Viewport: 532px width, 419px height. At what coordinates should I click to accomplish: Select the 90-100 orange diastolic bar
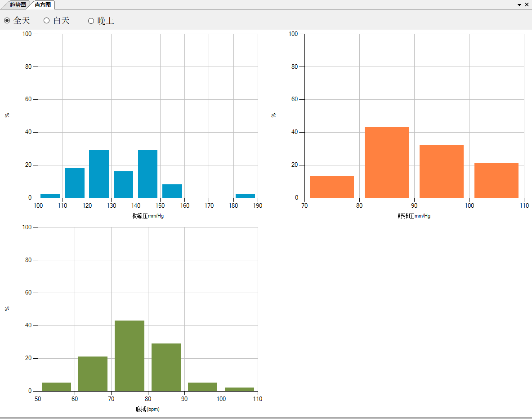(441, 171)
